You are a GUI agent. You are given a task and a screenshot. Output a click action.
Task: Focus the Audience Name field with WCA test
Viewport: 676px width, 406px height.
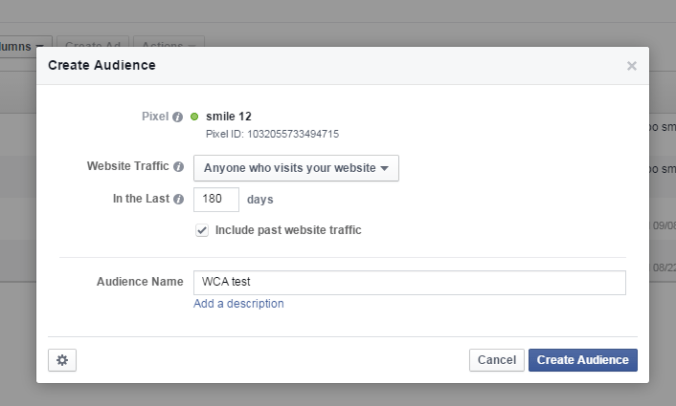[x=409, y=283]
